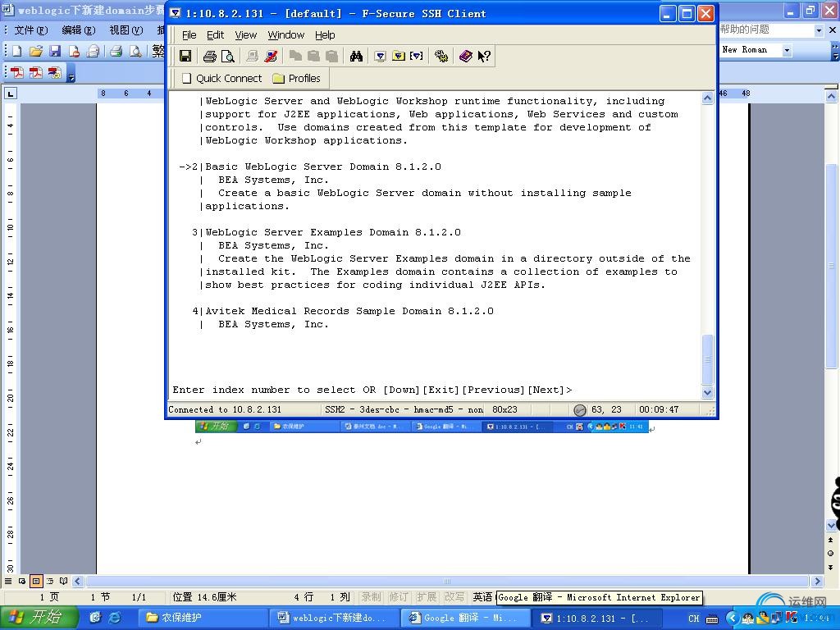Click the print layout view button in Word
The image size is (840, 630).
[36, 581]
